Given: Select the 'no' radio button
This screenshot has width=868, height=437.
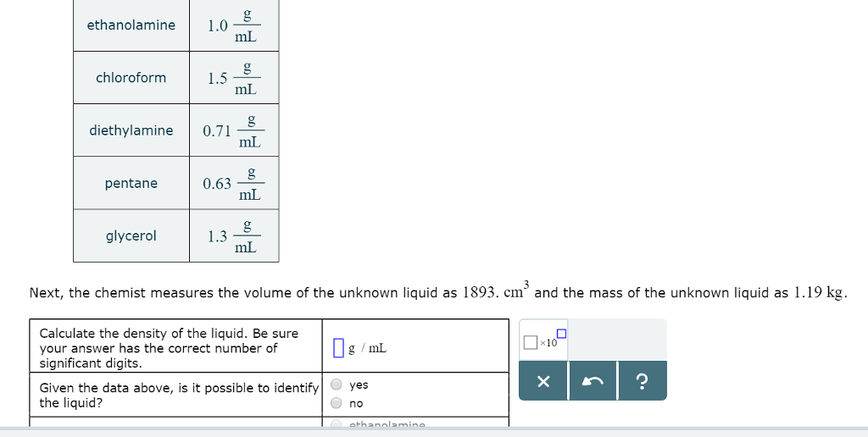Looking at the screenshot, I should coord(336,403).
